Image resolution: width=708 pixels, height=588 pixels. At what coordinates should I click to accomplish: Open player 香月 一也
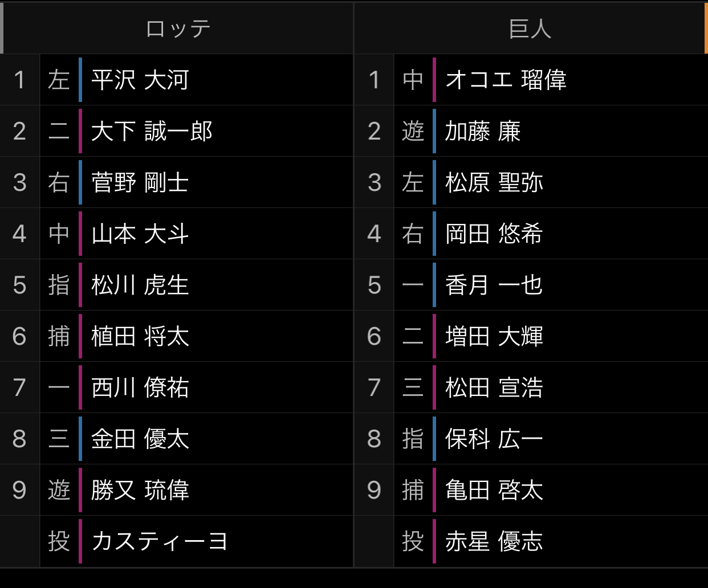(x=494, y=285)
